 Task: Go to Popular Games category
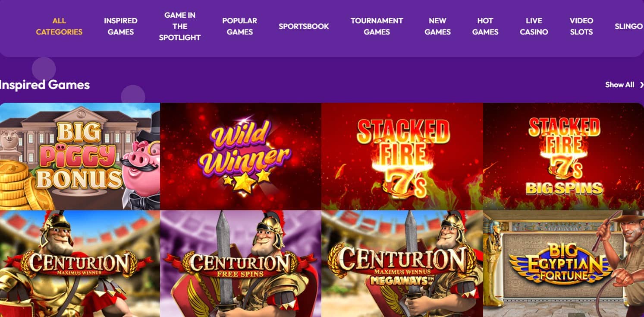pyautogui.click(x=240, y=26)
